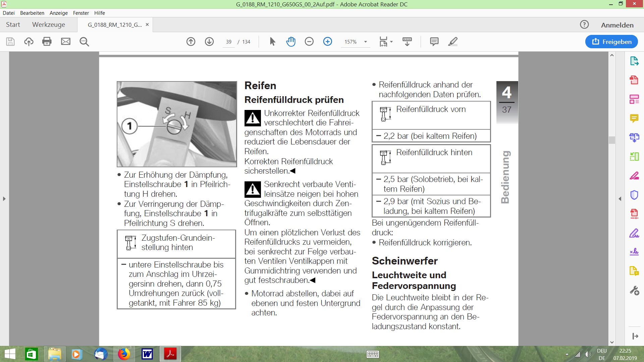
Task: Print the document via printer icon
Action: point(47,42)
